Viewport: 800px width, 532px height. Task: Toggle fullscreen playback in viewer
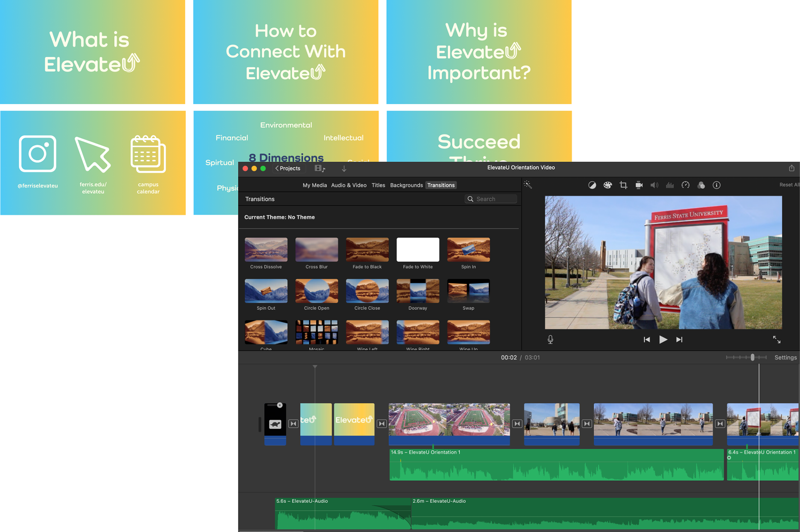(777, 340)
